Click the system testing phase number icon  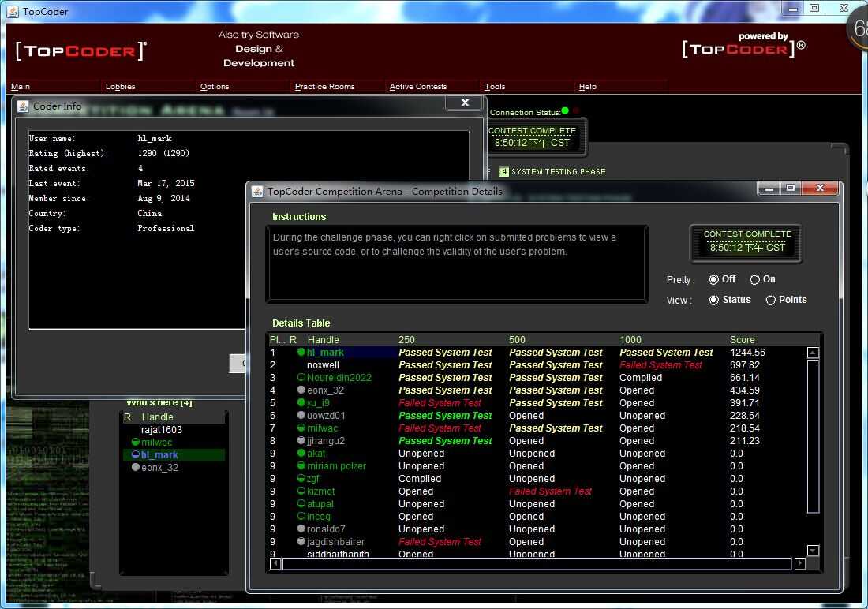tap(503, 172)
